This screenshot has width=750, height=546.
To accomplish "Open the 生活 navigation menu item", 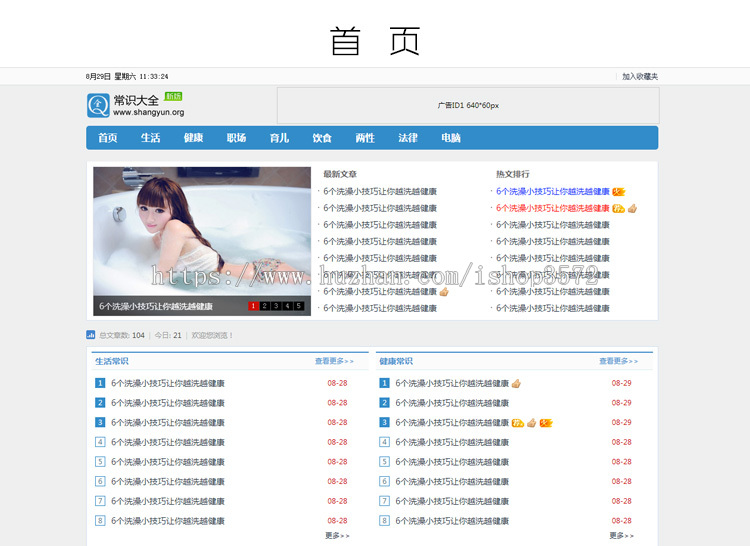I will point(150,138).
